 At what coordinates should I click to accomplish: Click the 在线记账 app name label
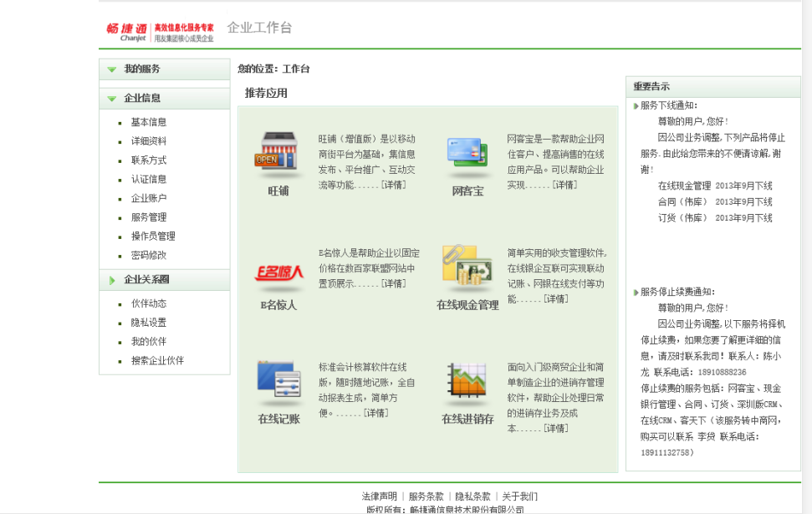[x=278, y=420]
